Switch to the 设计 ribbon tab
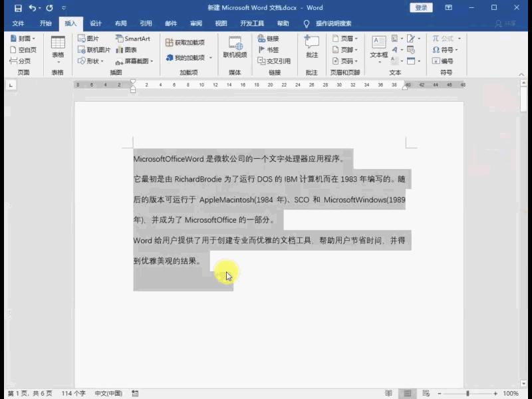This screenshot has height=399, width=532. [x=95, y=23]
